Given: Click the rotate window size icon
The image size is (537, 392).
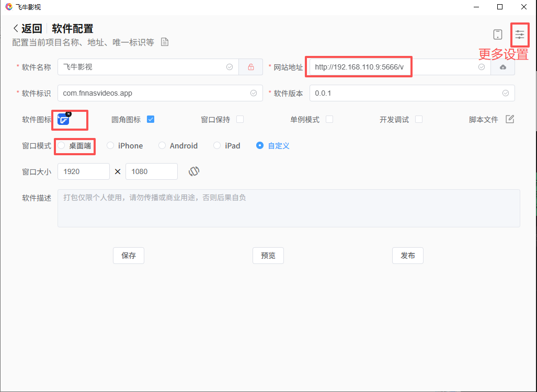Looking at the screenshot, I should (x=194, y=171).
